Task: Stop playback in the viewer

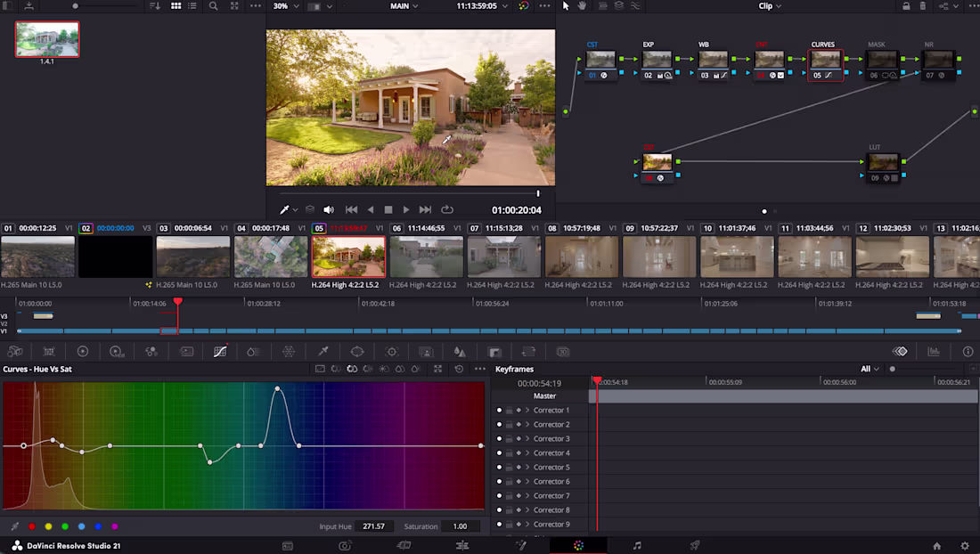Action: click(x=388, y=210)
